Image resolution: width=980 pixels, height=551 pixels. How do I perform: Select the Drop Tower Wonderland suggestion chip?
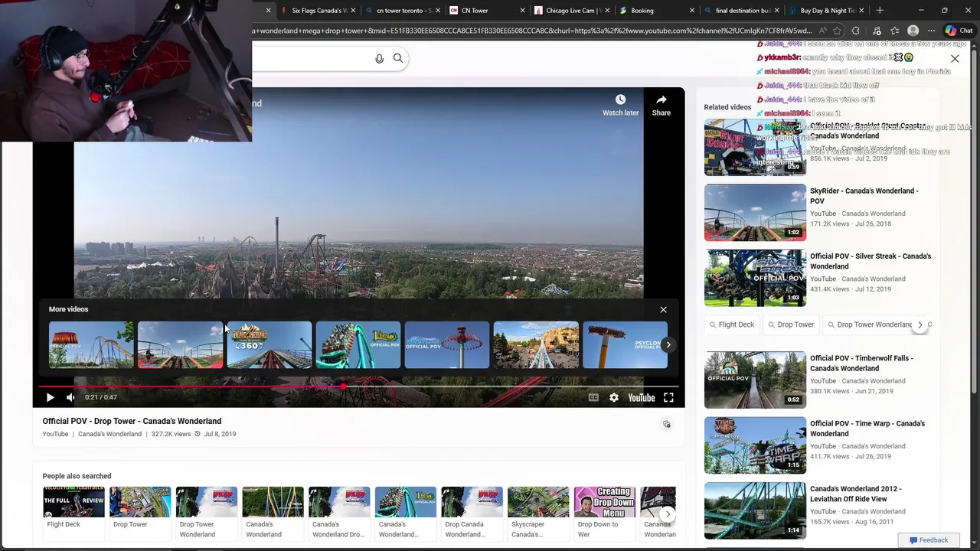click(x=870, y=324)
